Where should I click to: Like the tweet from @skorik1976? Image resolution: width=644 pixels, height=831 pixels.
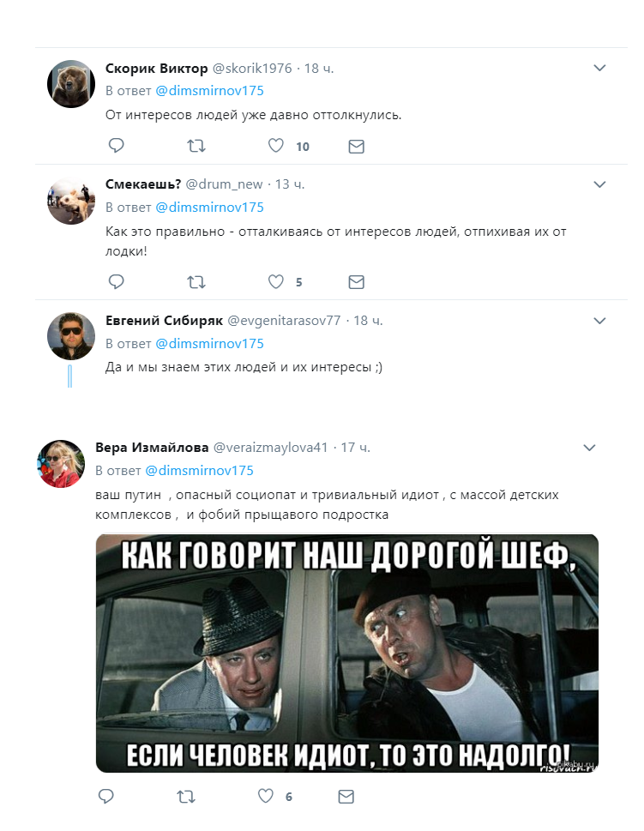(x=275, y=145)
